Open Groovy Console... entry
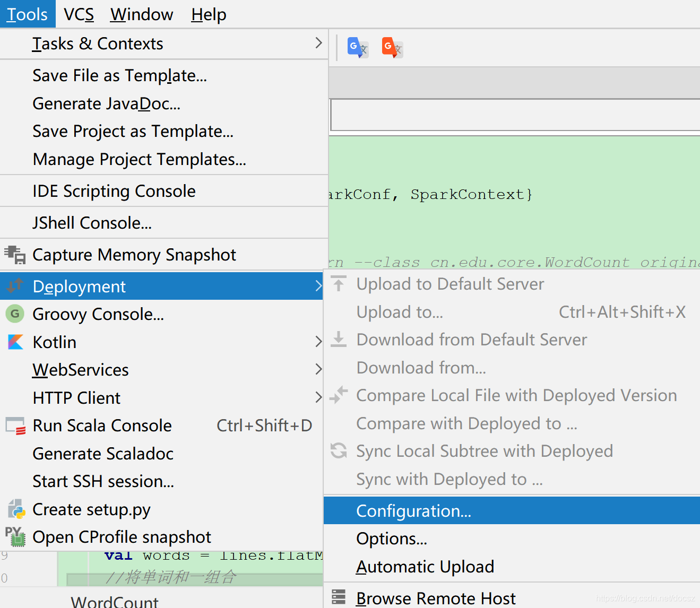 click(161, 314)
